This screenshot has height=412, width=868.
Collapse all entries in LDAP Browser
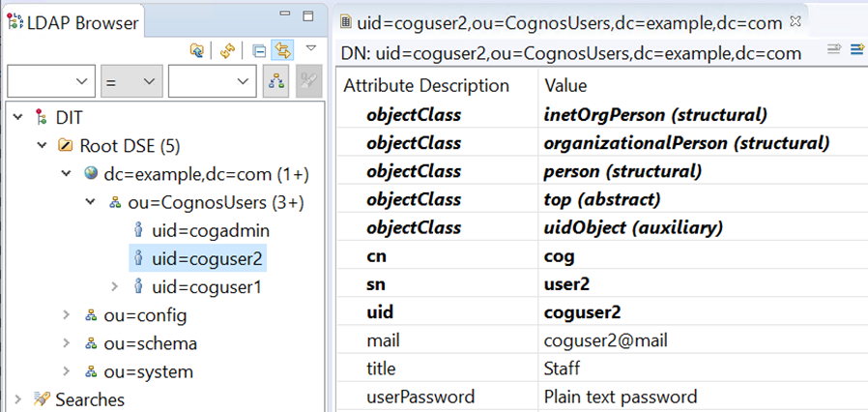[x=258, y=51]
